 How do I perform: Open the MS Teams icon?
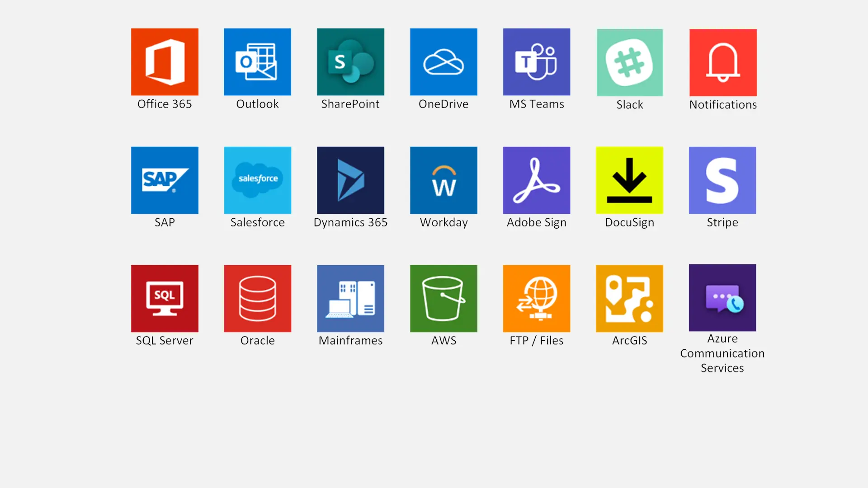[x=537, y=62]
